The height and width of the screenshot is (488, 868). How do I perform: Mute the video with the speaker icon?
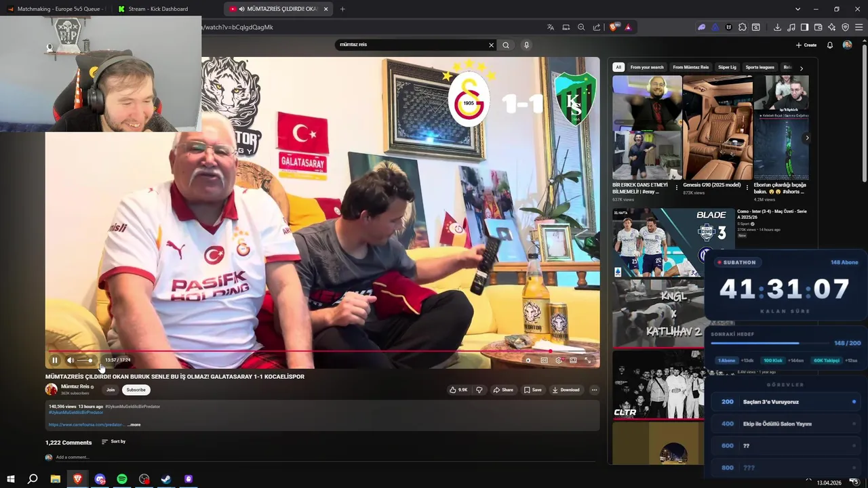point(71,360)
